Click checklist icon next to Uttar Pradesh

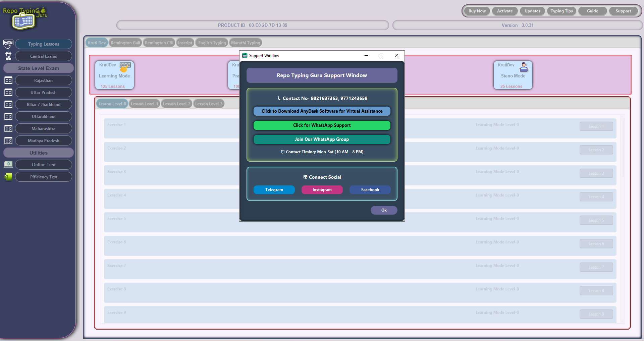8,93
